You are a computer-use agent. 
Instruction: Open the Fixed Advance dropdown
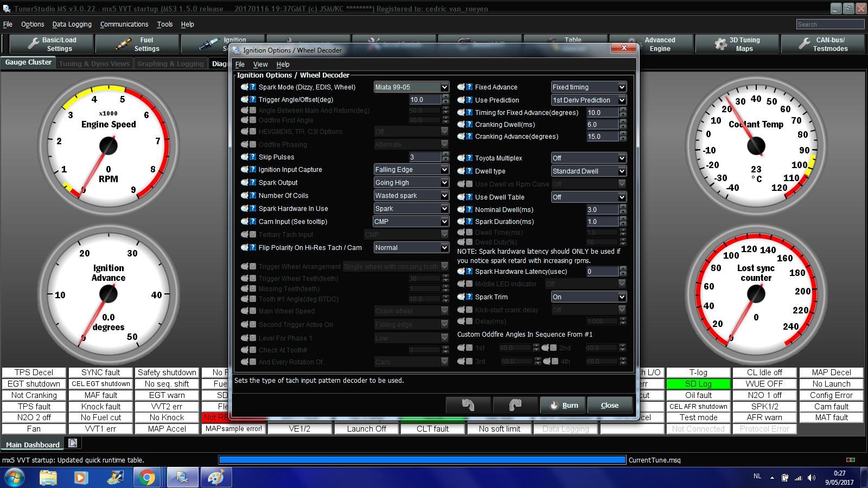[x=589, y=87]
